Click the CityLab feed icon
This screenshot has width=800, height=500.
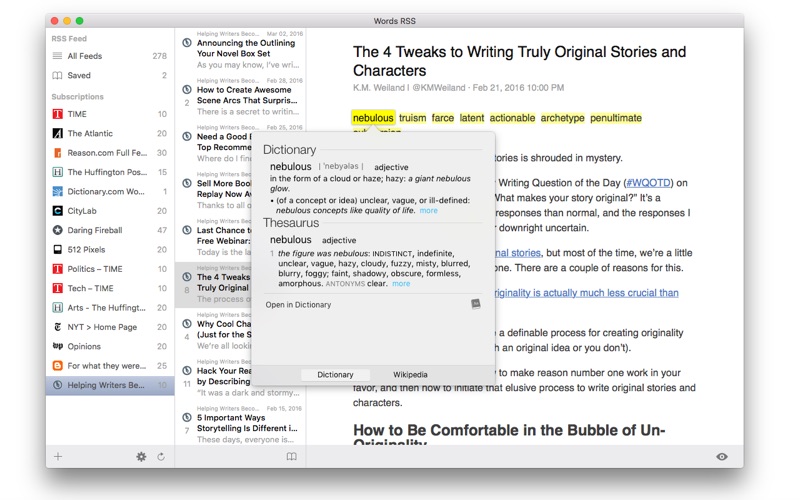tap(58, 211)
